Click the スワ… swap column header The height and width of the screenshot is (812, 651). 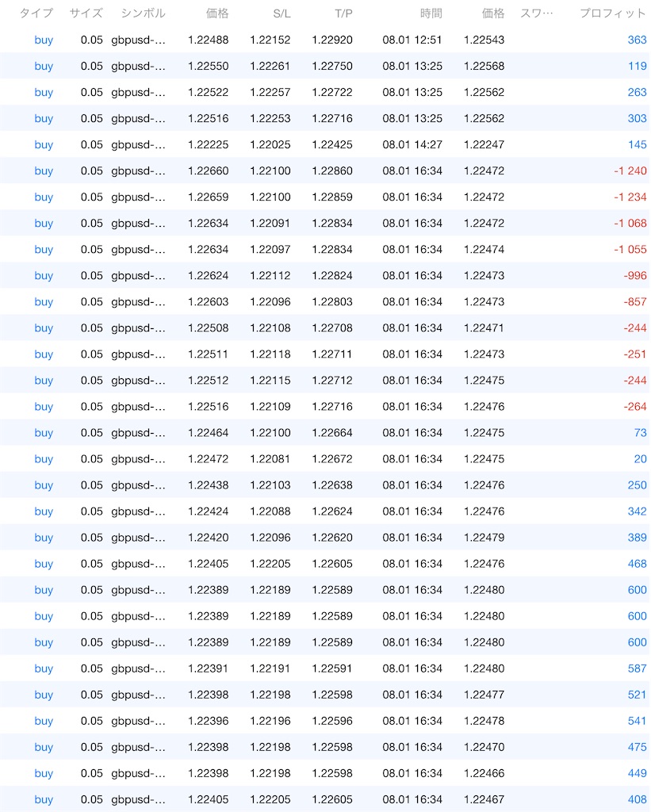point(537,13)
